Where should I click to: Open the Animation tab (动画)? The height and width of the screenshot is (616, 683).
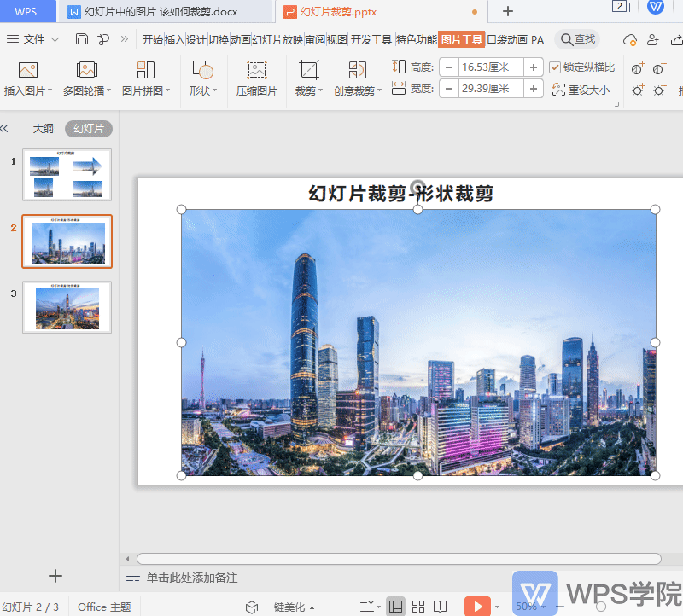pos(241,40)
